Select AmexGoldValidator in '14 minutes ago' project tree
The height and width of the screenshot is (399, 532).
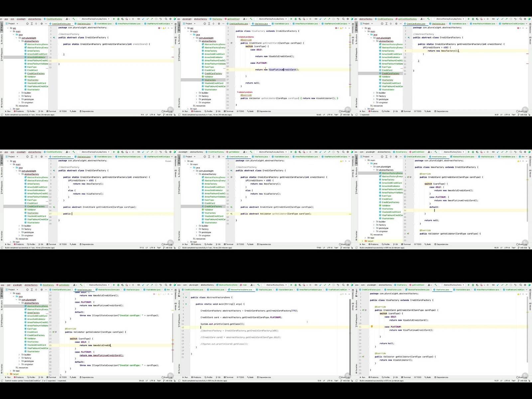(x=36, y=57)
